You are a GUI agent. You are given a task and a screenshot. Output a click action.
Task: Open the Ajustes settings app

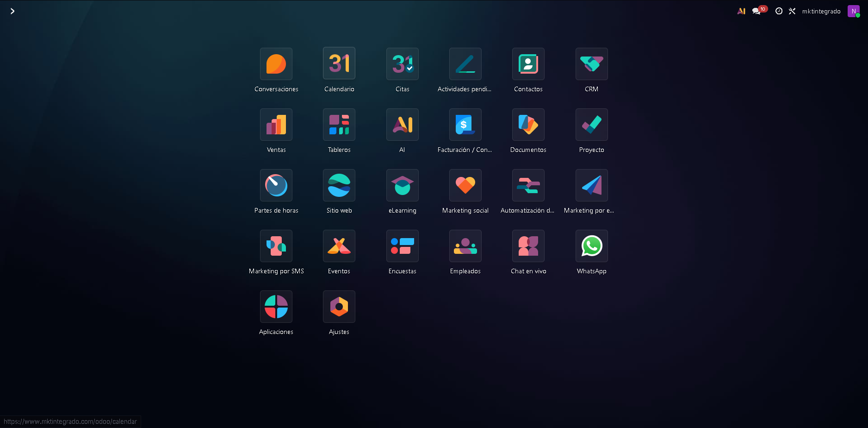(339, 307)
